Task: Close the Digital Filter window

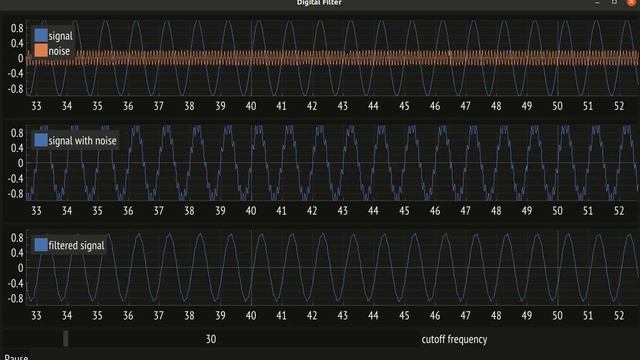Action: pos(631,2)
